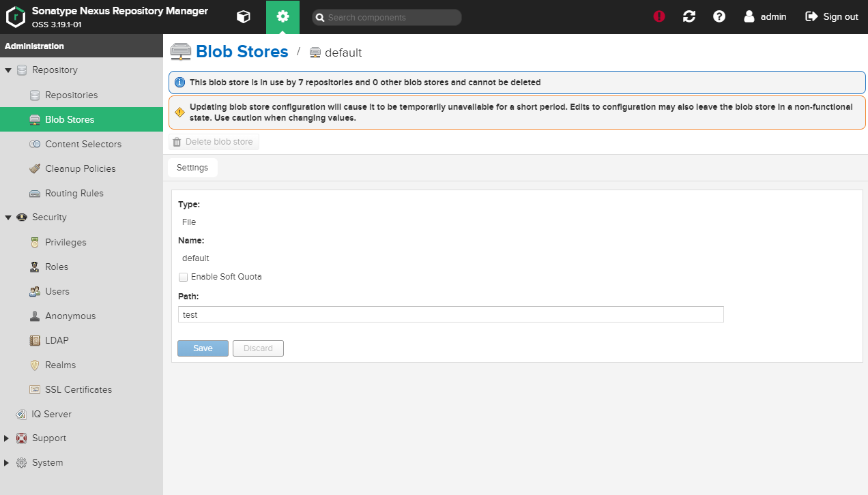Viewport: 868px width, 495px height.
Task: Click Blob Stores breadcrumb heading
Action: 242,52
